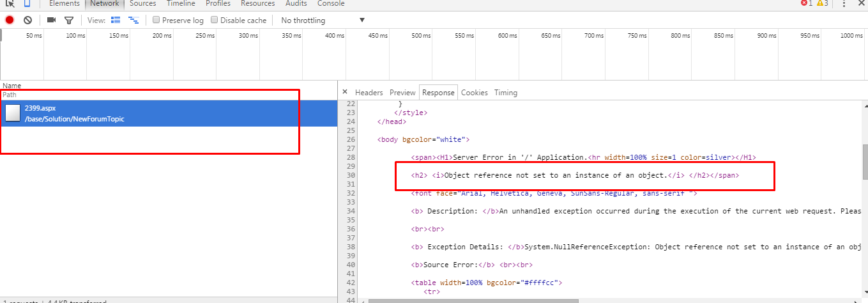Open the Timing tab
Screen dimensions: 868x303
click(506, 93)
